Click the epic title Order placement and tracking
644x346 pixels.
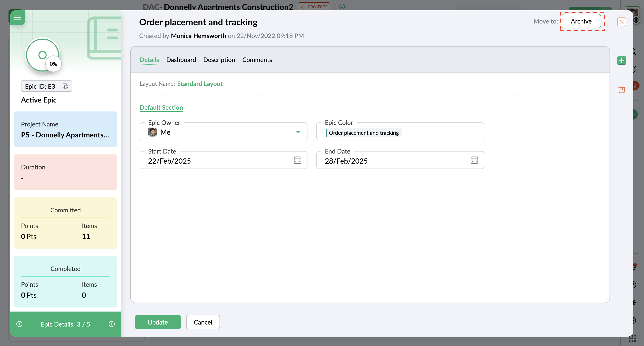pos(198,22)
